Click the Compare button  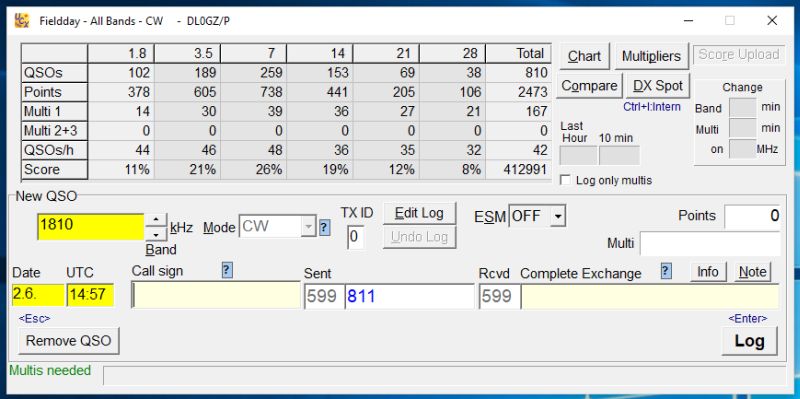(x=589, y=86)
